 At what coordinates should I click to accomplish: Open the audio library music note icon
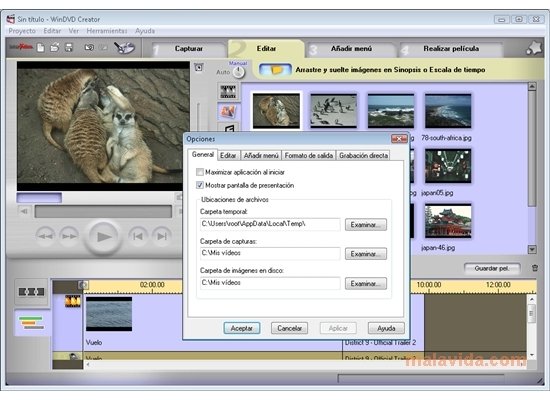coord(228,128)
